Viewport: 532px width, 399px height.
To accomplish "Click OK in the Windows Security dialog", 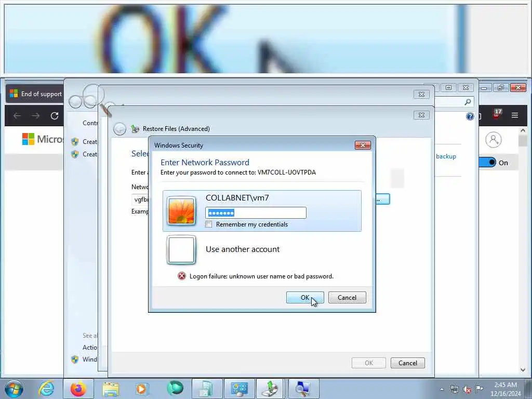I will click(x=304, y=298).
